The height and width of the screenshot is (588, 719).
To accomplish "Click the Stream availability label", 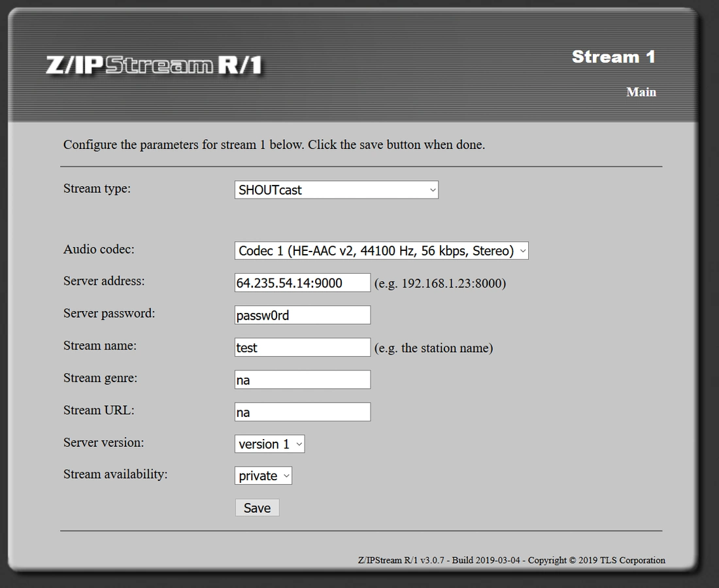I will tap(116, 474).
